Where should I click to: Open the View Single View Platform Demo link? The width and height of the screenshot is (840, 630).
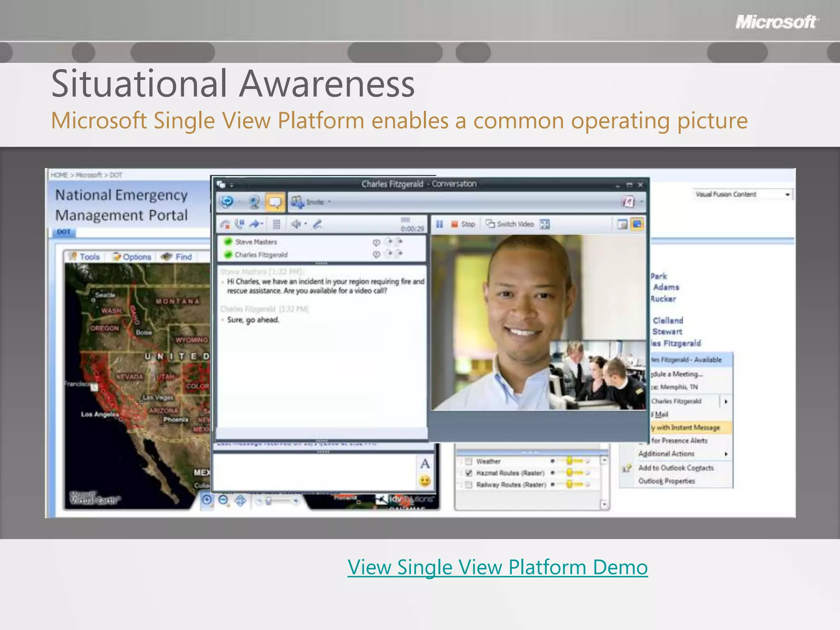point(498,568)
